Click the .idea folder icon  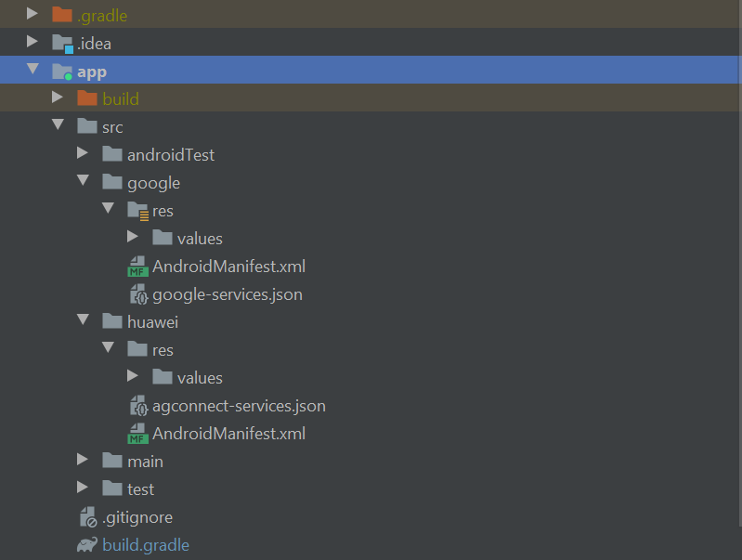pos(62,44)
